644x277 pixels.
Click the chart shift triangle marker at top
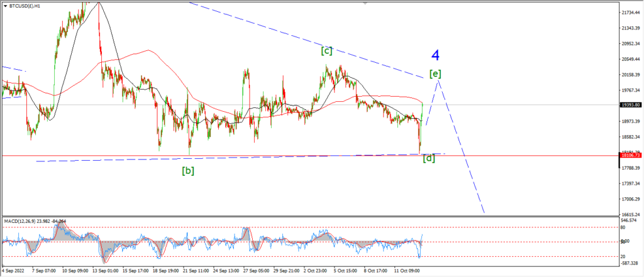pos(365,4)
